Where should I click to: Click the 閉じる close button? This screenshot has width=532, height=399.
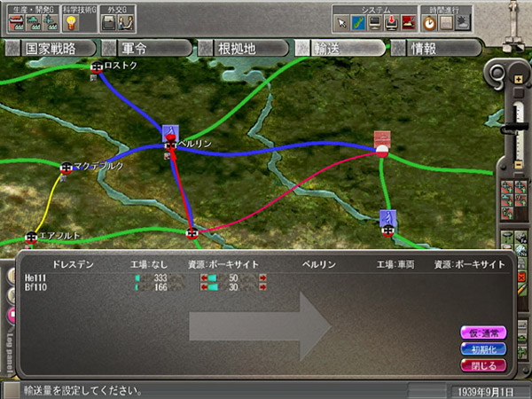[x=483, y=365]
